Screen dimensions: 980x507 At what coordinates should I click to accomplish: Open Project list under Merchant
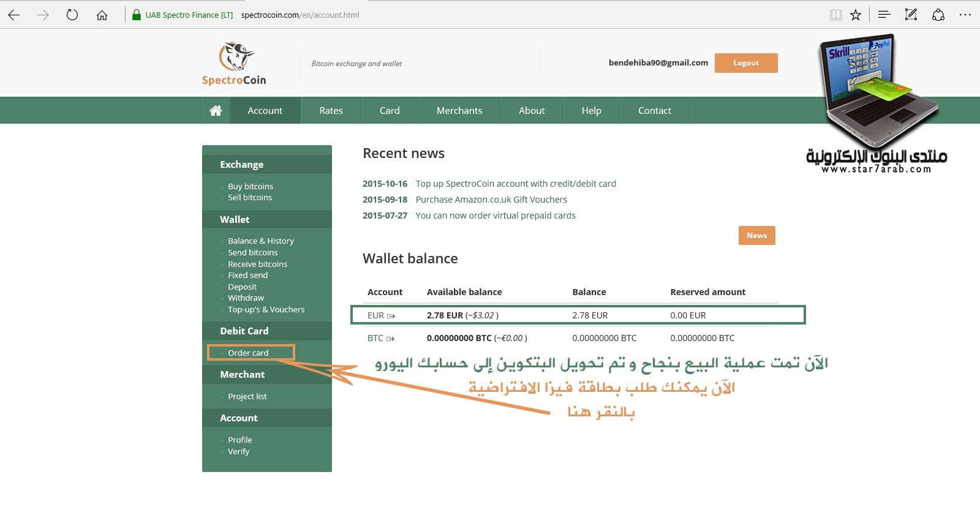coord(247,396)
